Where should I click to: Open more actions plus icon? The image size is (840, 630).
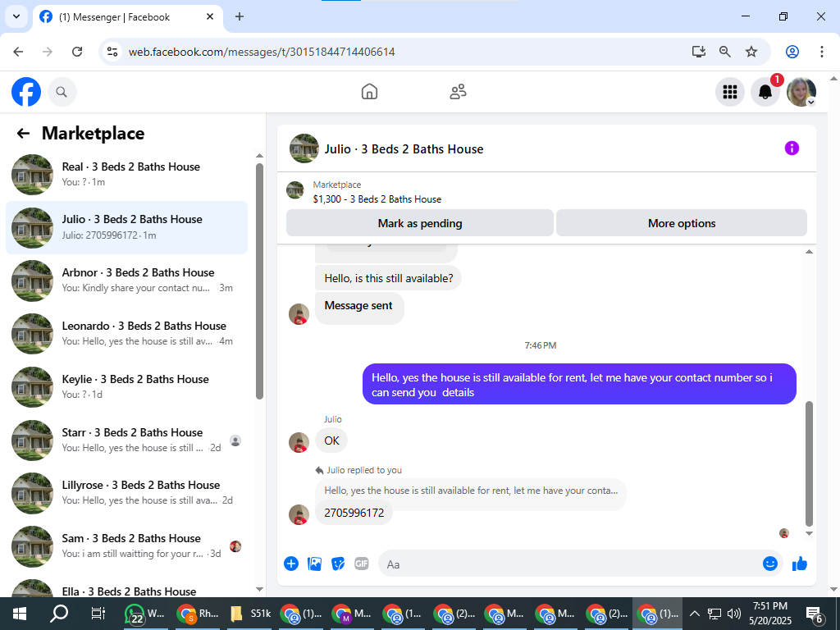click(291, 564)
